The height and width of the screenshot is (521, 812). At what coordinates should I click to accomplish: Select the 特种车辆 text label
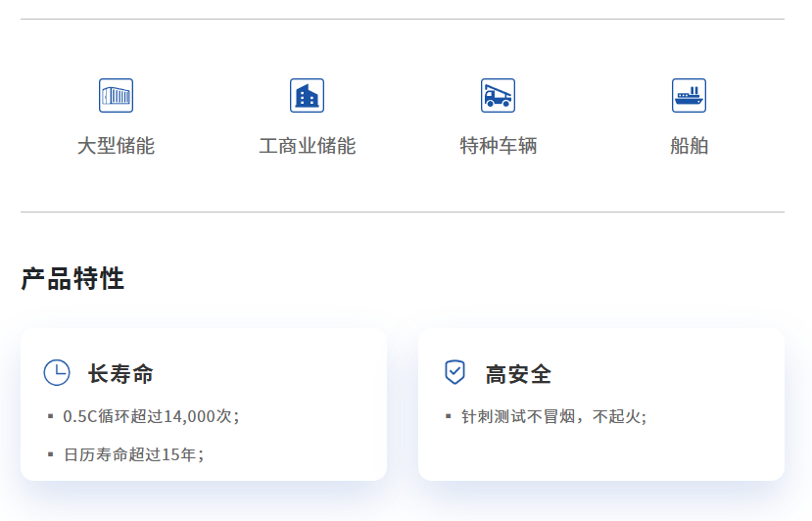tap(498, 147)
